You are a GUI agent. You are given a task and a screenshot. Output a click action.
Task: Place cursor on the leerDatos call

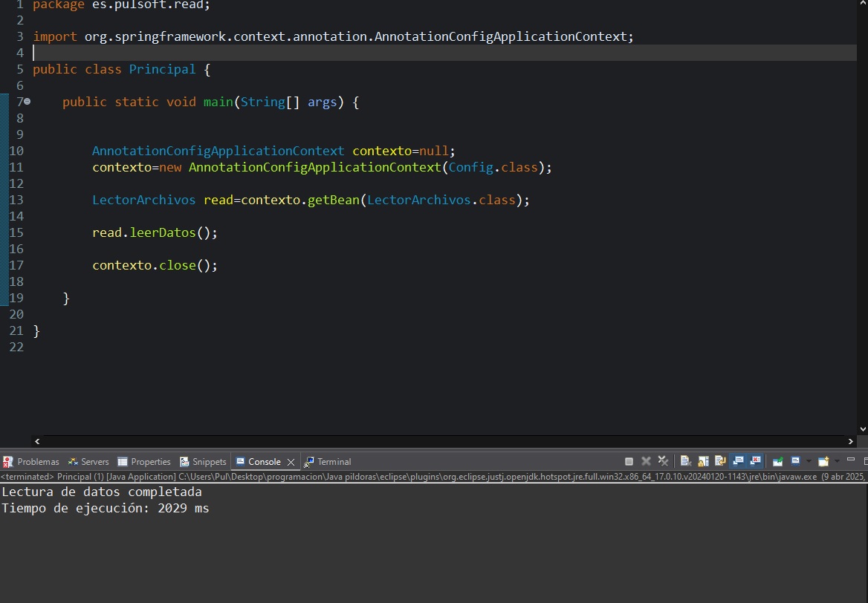point(162,232)
